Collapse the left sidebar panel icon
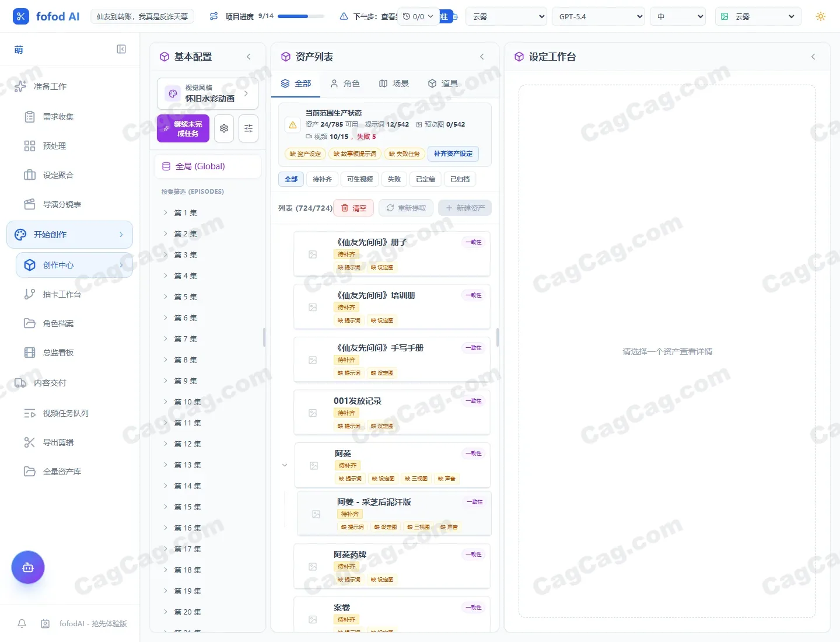This screenshot has height=642, width=840. tap(121, 49)
